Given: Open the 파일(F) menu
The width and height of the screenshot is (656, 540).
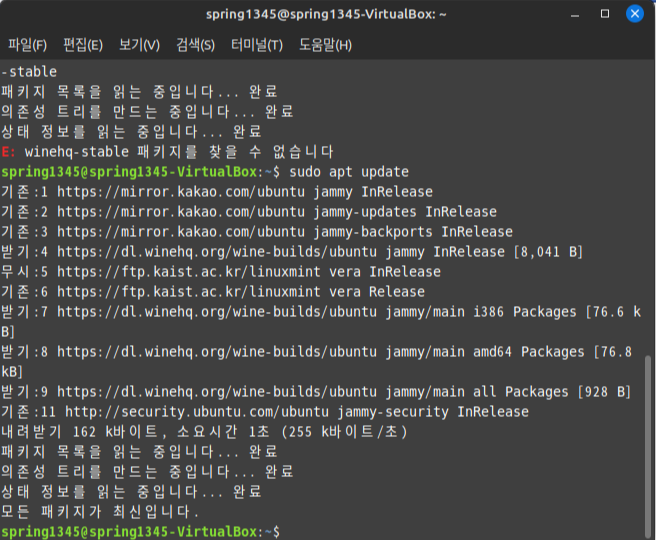Looking at the screenshot, I should (x=28, y=45).
